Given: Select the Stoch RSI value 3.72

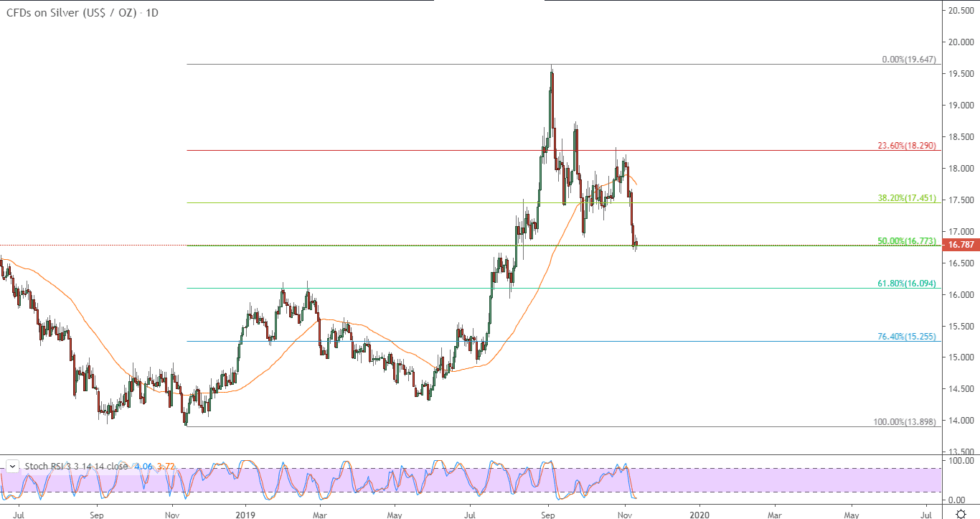Looking at the screenshot, I should (x=165, y=466).
